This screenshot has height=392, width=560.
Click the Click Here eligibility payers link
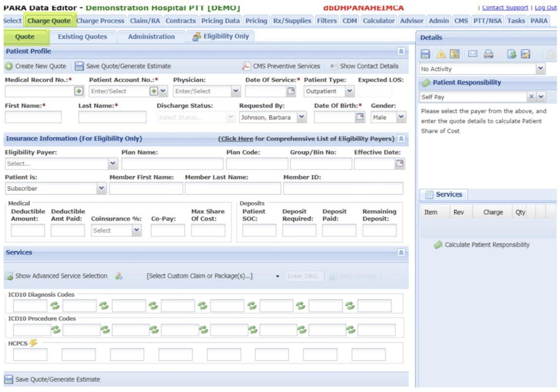tap(237, 139)
